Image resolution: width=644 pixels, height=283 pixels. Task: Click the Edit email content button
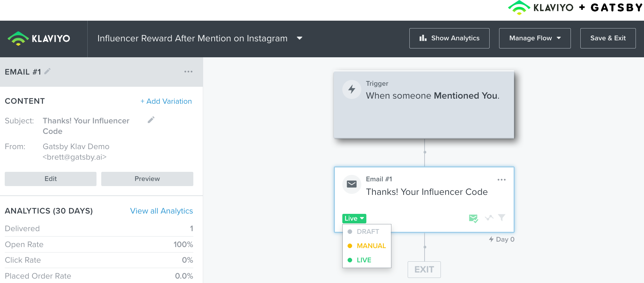coord(50,179)
